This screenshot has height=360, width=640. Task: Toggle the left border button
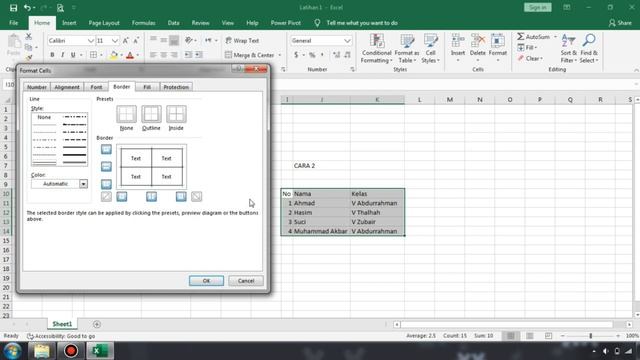tap(122, 197)
